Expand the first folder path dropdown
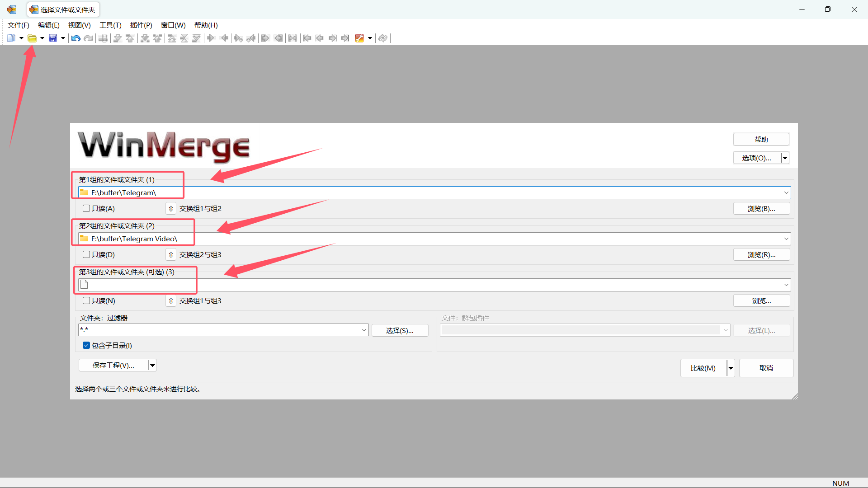 point(786,192)
